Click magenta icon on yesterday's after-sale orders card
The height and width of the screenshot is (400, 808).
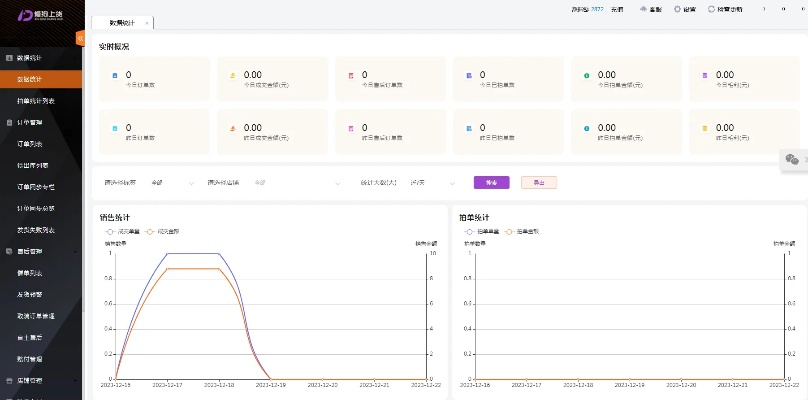tap(351, 128)
